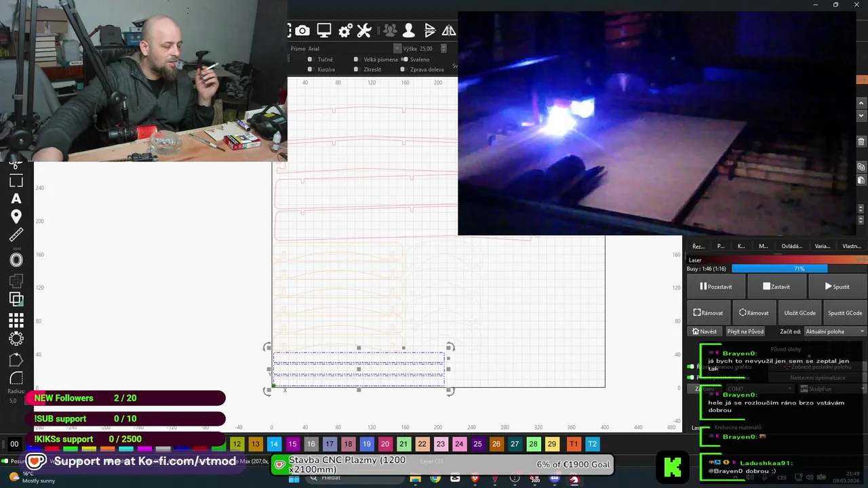Image resolution: width=868 pixels, height=488 pixels.
Task: Open Windows Start menu
Action: 294,479
